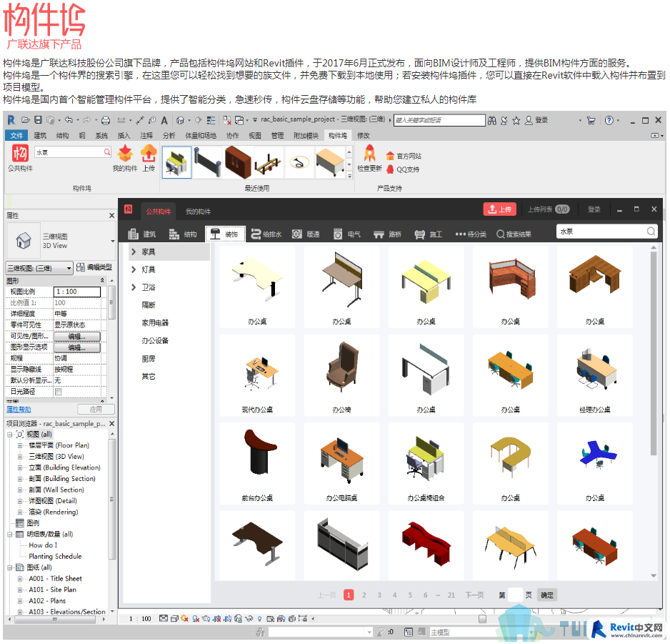Select the 暖通 category tab
670x644 pixels.
(x=306, y=234)
